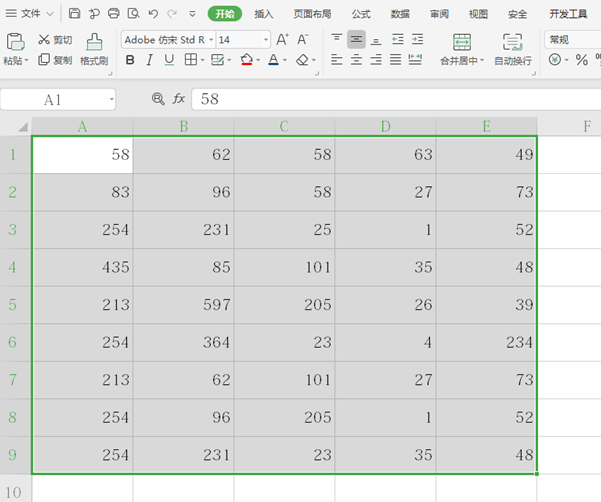
Task: Apply top vertical alignment
Action: click(x=337, y=39)
